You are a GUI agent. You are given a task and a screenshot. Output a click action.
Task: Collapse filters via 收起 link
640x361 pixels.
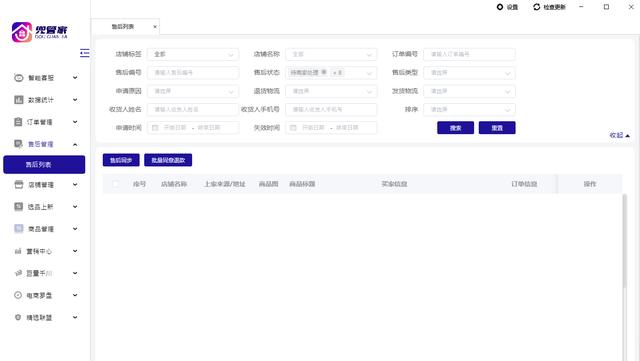click(619, 135)
